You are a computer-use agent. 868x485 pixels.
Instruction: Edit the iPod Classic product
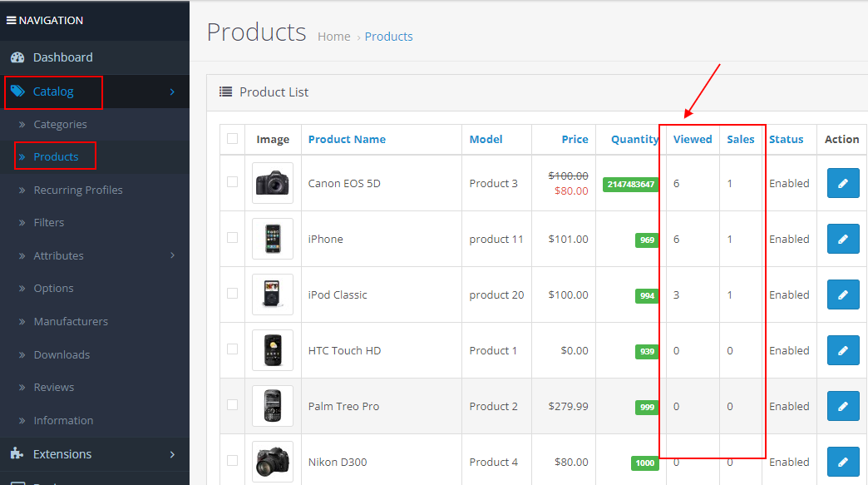843,294
